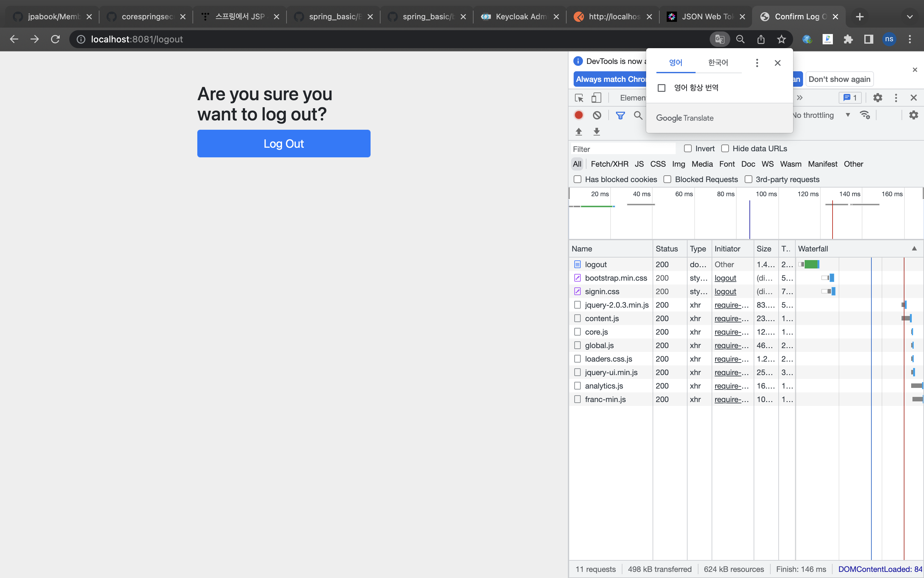The width and height of the screenshot is (924, 578).
Task: Expand more DevTools tabs chevron
Action: pyautogui.click(x=800, y=98)
